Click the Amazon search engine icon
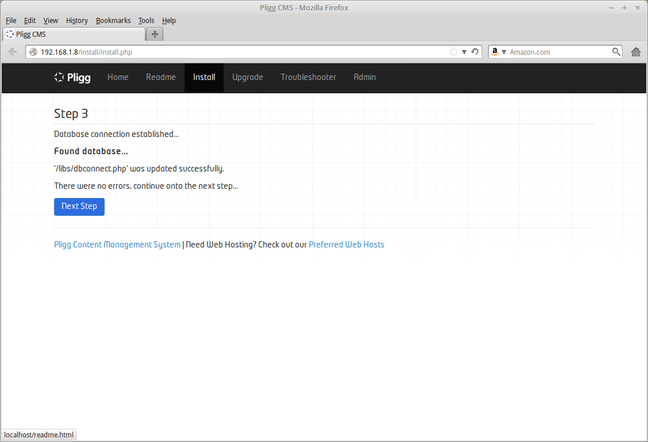Screen dimensions: 648x442 [x=495, y=52]
